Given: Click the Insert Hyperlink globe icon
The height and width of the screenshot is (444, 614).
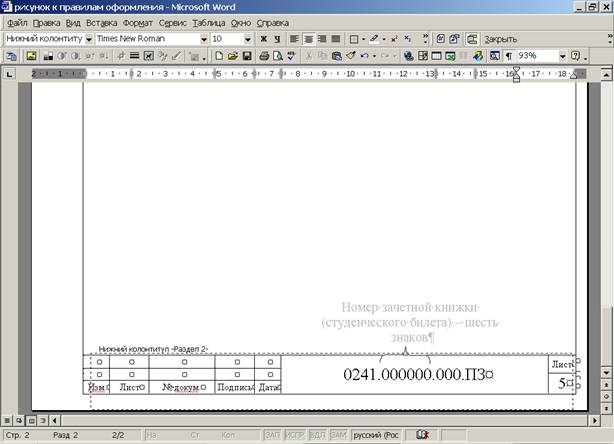Looking at the screenshot, I should (x=408, y=56).
